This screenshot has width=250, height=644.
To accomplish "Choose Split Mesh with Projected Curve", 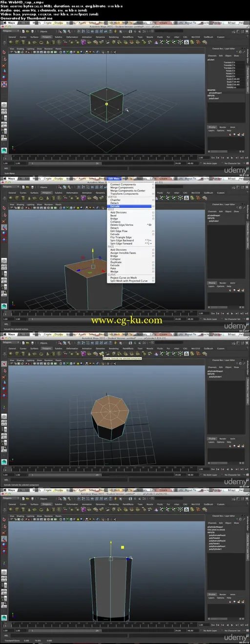I will pyautogui.click(x=129, y=281).
